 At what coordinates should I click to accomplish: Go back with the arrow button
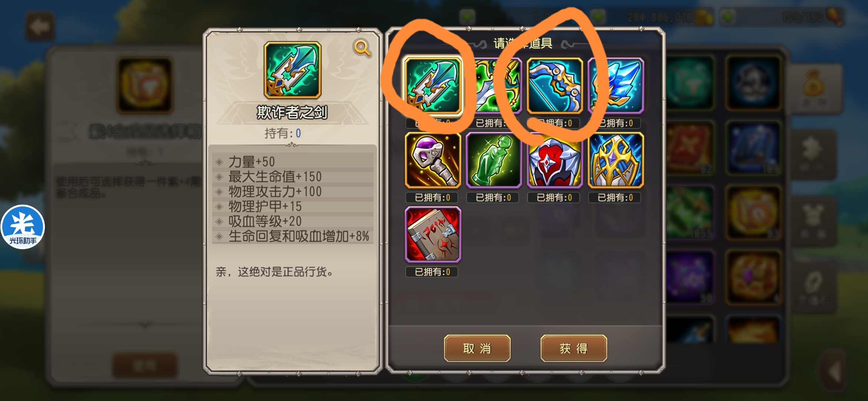[x=40, y=26]
